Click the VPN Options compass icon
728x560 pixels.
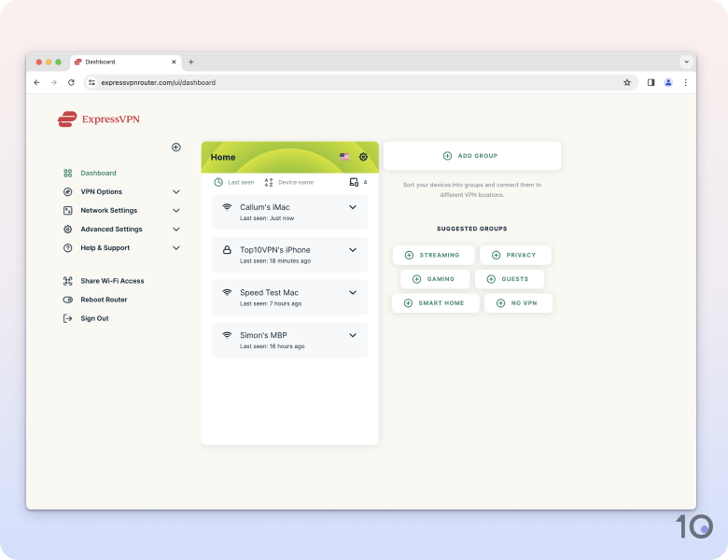click(x=68, y=191)
